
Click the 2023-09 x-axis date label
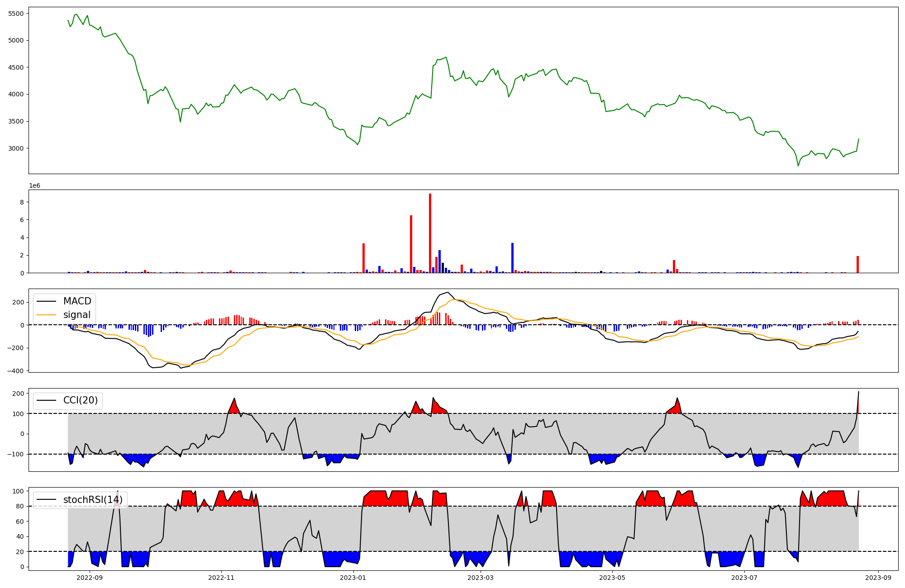tap(879, 578)
